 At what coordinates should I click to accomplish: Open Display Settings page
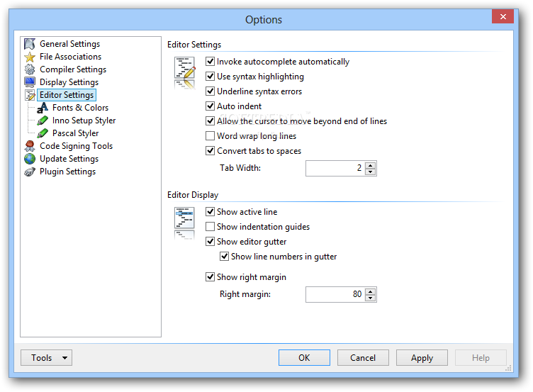pos(69,82)
